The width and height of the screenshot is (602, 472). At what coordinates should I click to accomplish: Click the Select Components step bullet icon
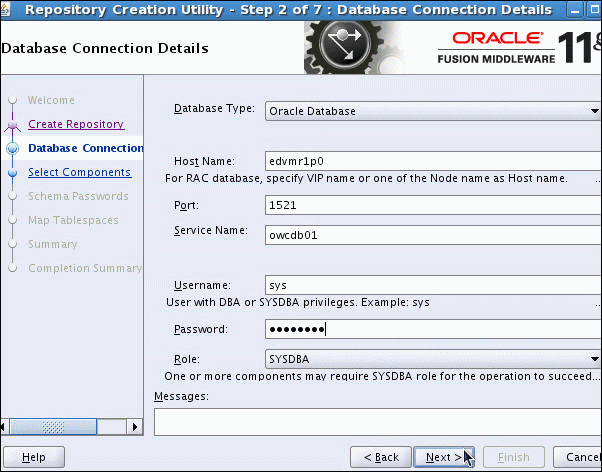pos(13,172)
